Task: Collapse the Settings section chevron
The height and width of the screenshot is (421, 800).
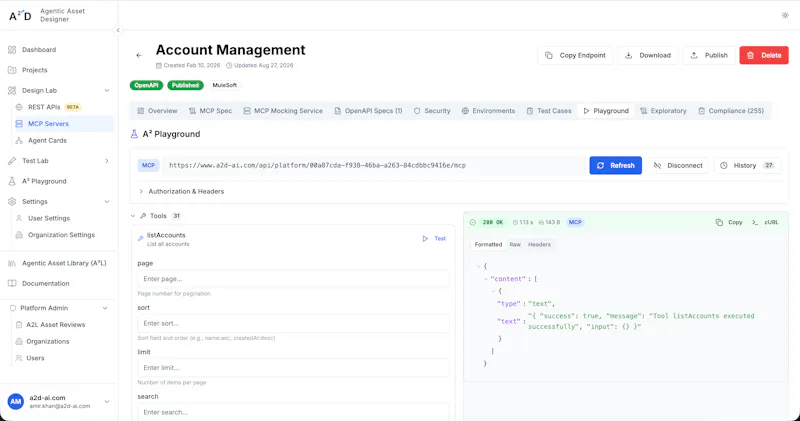Action: [x=107, y=202]
